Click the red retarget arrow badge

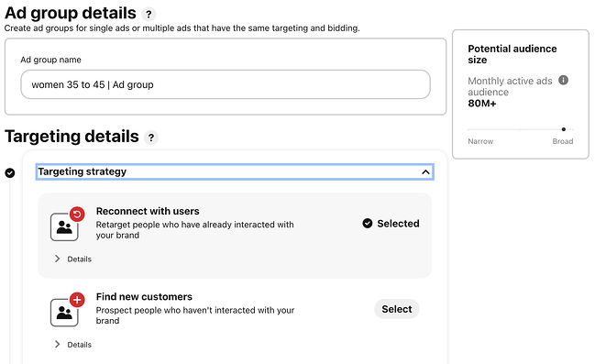tap(77, 215)
